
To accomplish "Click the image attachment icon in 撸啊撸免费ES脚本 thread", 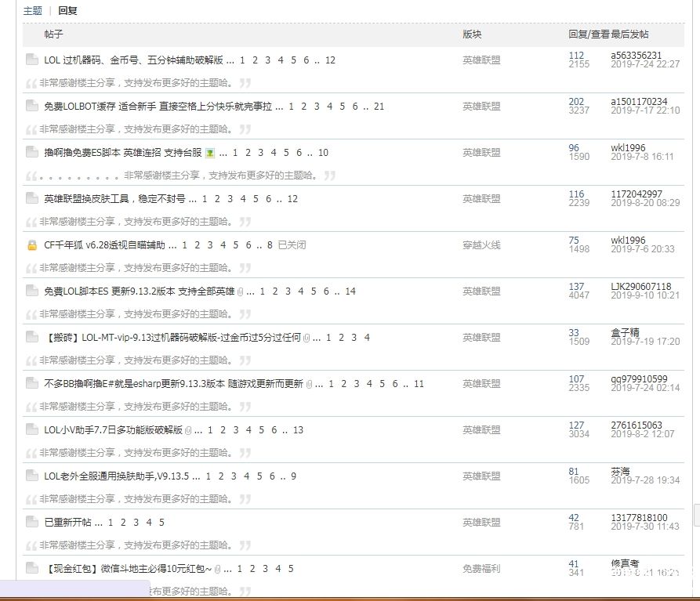I will tap(210, 153).
